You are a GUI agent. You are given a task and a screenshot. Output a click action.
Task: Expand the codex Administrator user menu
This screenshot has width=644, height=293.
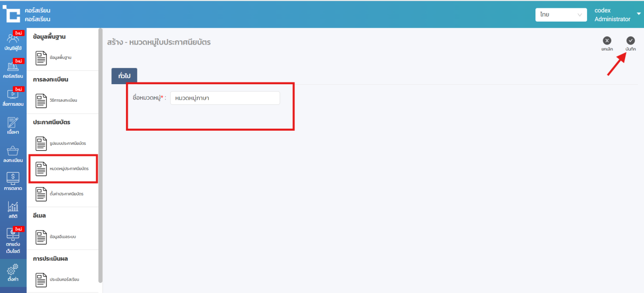point(616,15)
